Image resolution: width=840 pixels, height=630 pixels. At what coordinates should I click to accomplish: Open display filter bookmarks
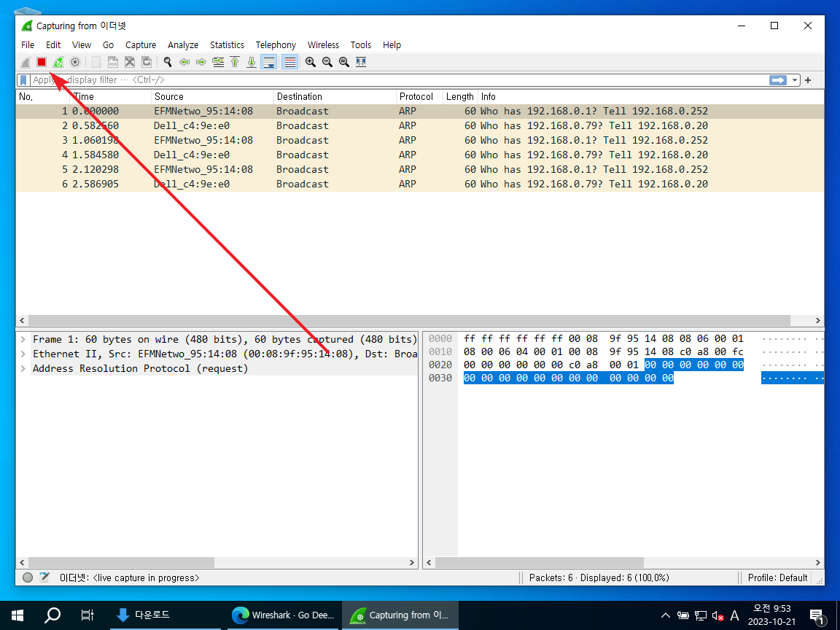23,79
